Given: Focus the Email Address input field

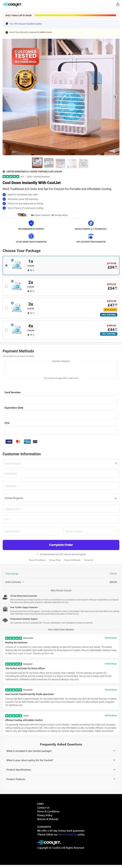Looking at the screenshot, I should pos(61,463).
